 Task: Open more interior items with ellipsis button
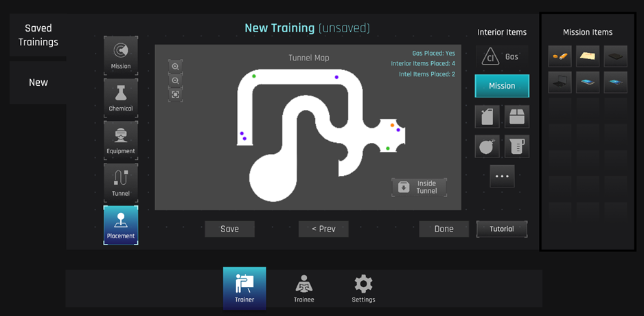tap(502, 176)
